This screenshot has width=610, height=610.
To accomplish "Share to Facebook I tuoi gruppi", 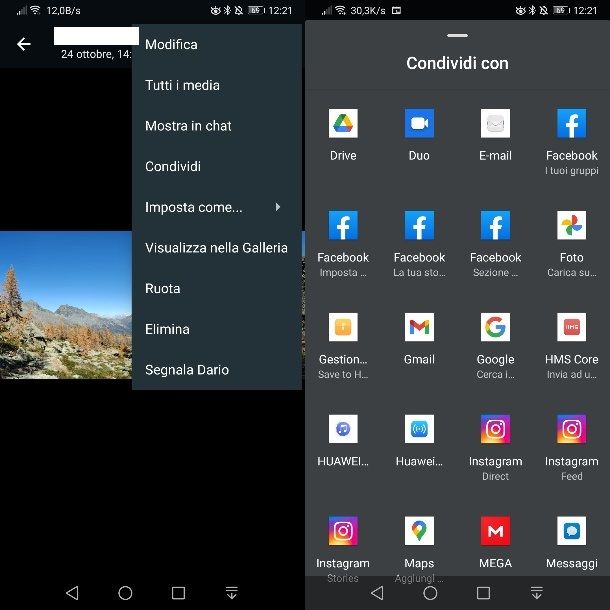I will pyautogui.click(x=571, y=123).
